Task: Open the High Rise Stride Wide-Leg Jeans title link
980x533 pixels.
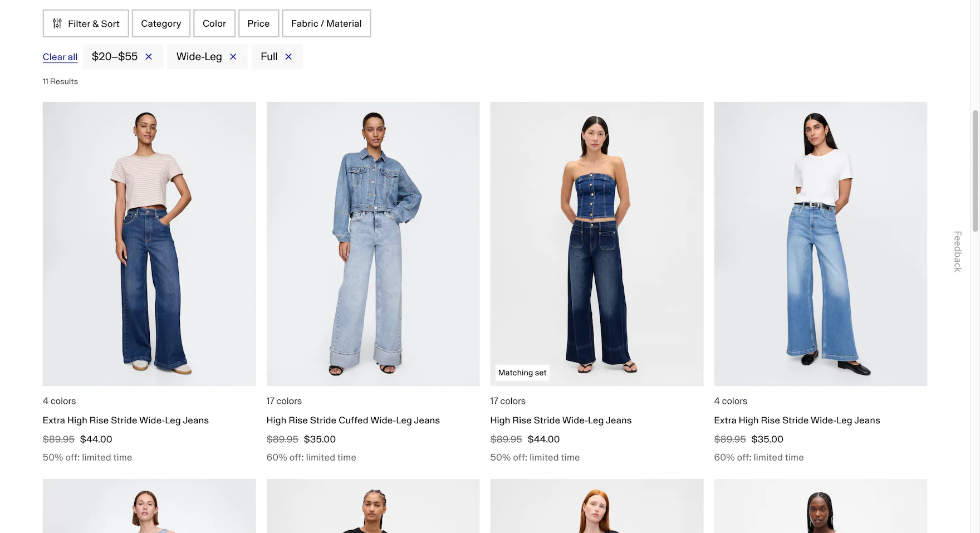Action: (561, 420)
